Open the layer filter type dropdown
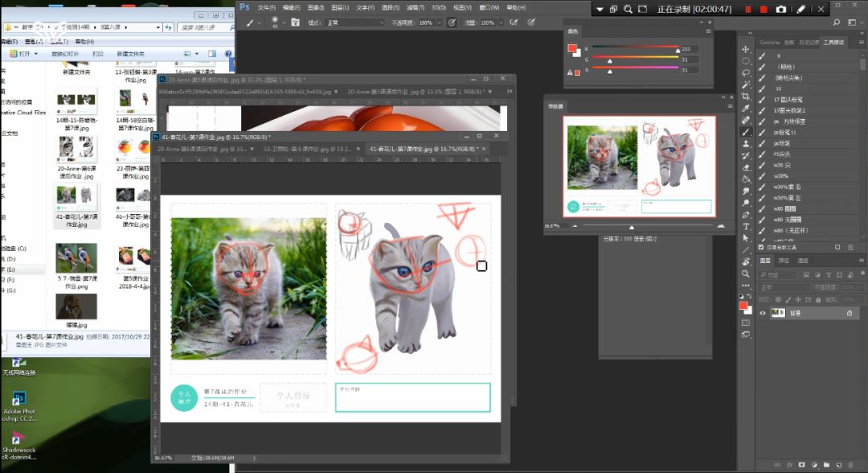Viewport: 868px width, 473px height. click(x=776, y=274)
